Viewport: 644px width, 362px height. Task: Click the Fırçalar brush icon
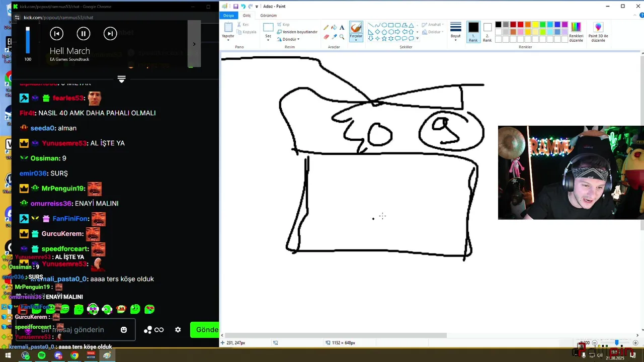click(356, 28)
